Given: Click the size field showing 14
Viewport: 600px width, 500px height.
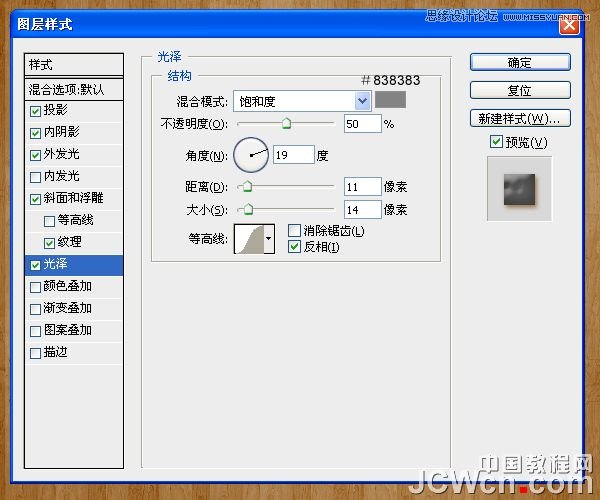Looking at the screenshot, I should click(x=363, y=210).
